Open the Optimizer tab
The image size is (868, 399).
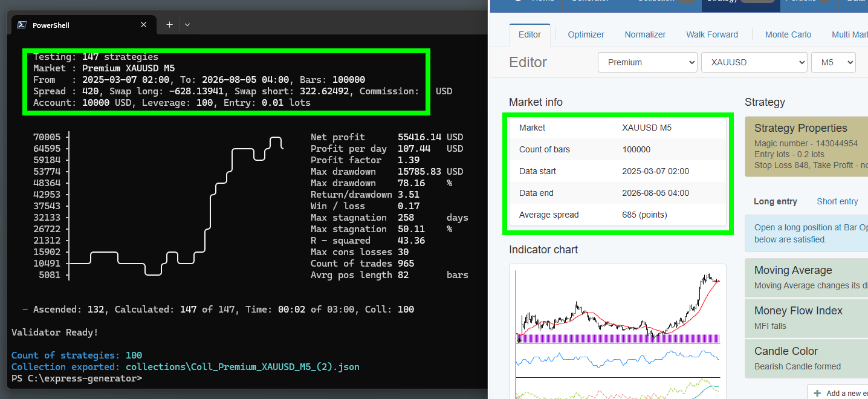coord(586,34)
